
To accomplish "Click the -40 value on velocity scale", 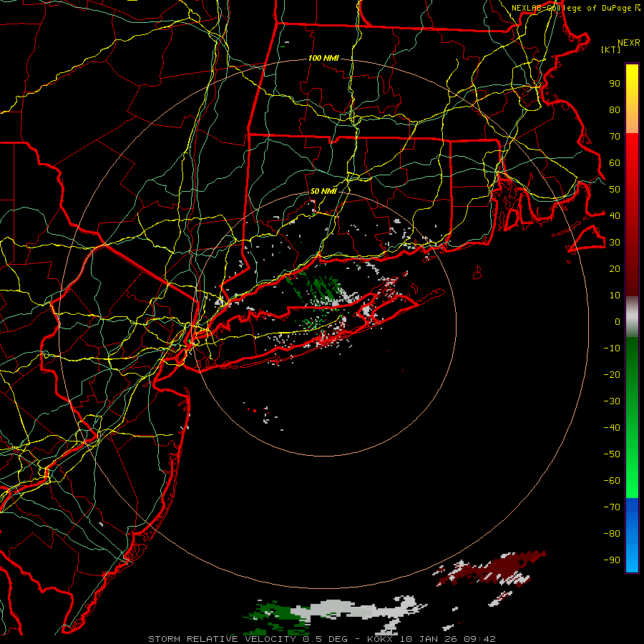I will [x=612, y=428].
